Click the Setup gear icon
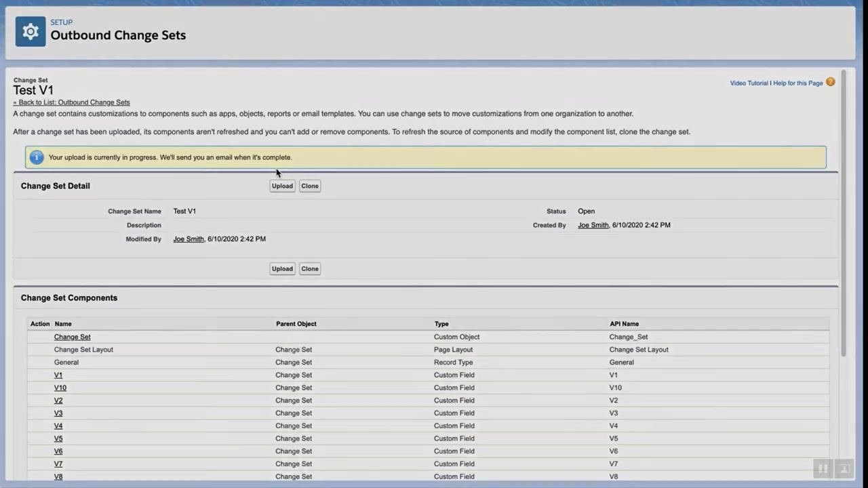 (x=31, y=31)
